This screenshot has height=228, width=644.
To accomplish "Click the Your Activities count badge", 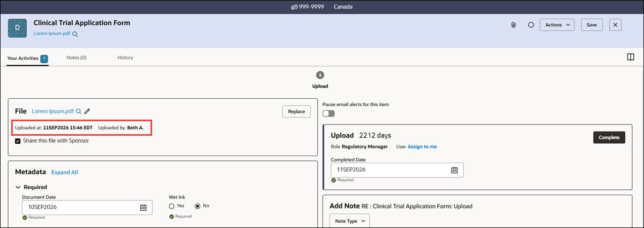I will (44, 58).
